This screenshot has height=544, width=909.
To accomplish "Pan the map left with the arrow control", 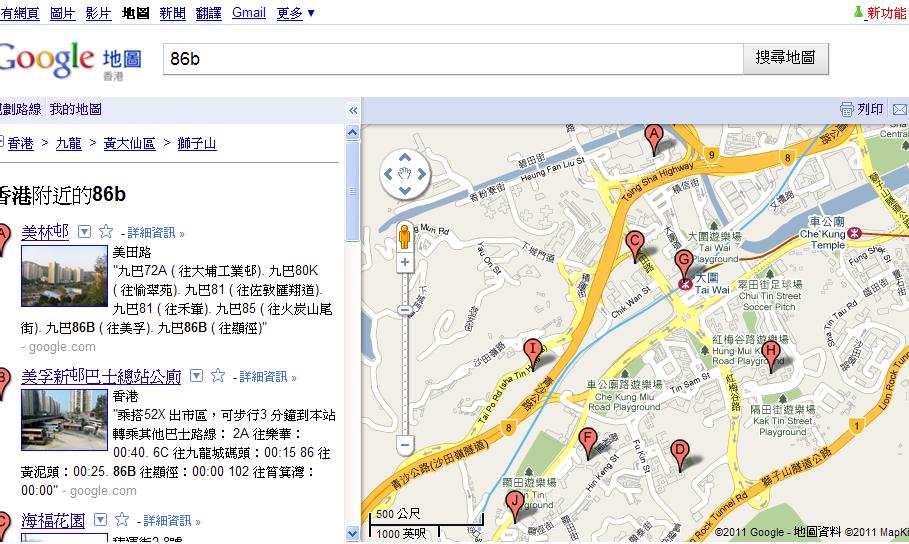I will tap(388, 173).
